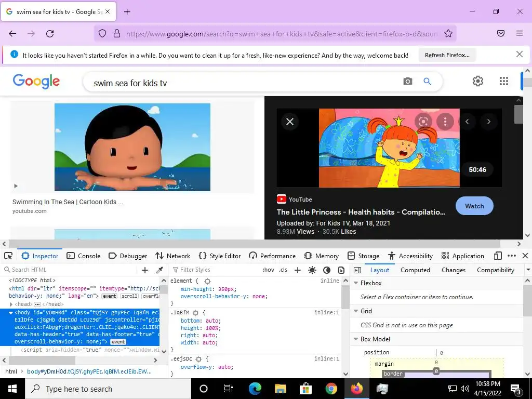
Task: Pick the eyedropper color tool in Inspector
Action: point(159,270)
